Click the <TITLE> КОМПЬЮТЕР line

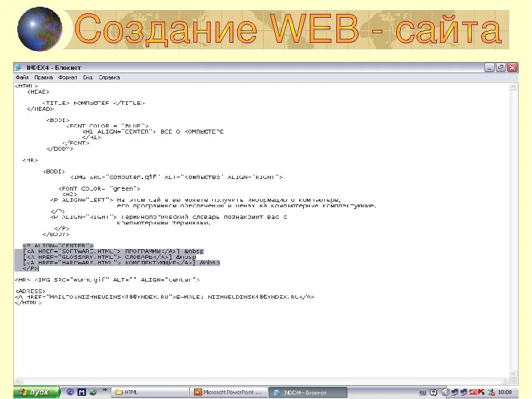(x=93, y=103)
